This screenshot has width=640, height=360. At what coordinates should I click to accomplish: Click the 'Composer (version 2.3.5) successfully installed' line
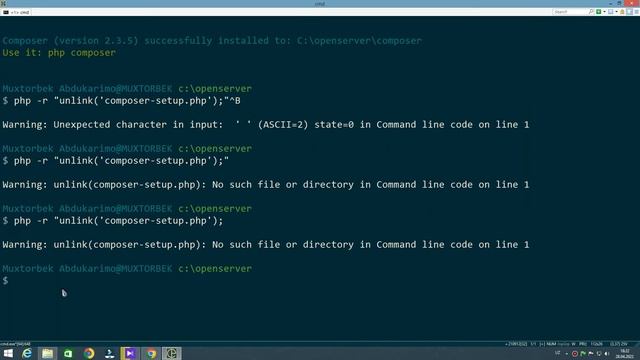212,41
